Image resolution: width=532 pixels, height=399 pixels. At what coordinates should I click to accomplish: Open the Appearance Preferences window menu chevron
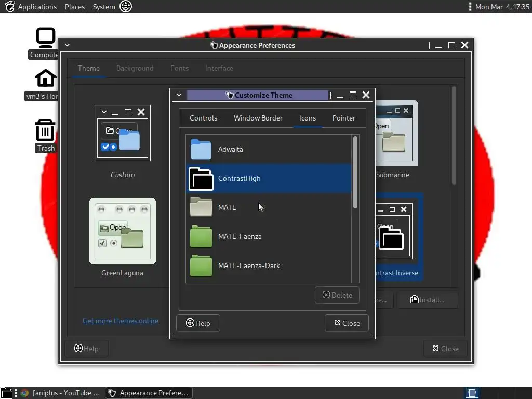tap(67, 45)
